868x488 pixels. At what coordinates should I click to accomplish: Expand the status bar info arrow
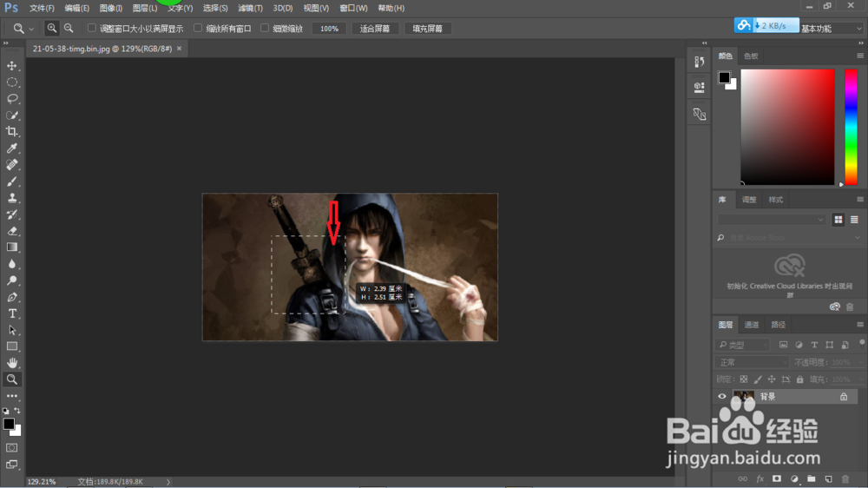168,482
